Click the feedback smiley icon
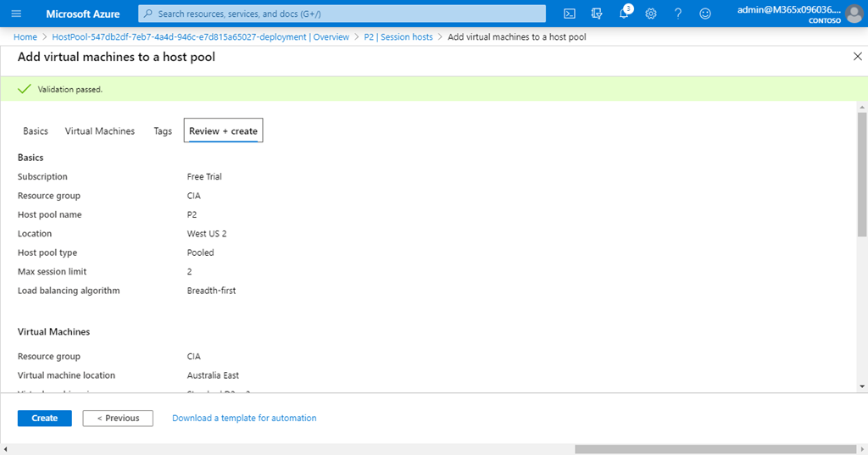 pyautogui.click(x=705, y=14)
